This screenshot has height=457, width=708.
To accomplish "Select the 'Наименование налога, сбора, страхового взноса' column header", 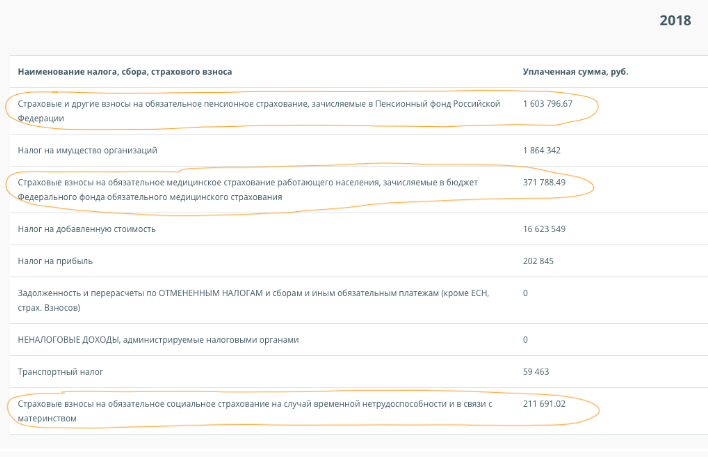I will [125, 72].
